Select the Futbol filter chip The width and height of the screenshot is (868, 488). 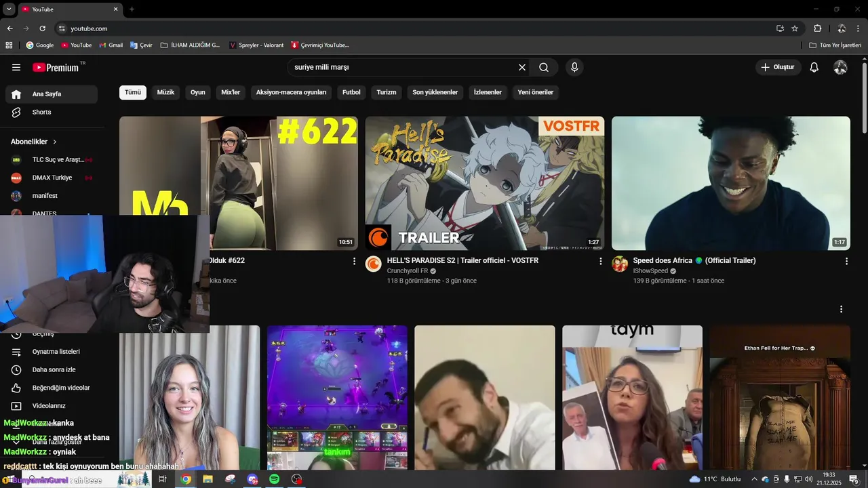pyautogui.click(x=351, y=92)
